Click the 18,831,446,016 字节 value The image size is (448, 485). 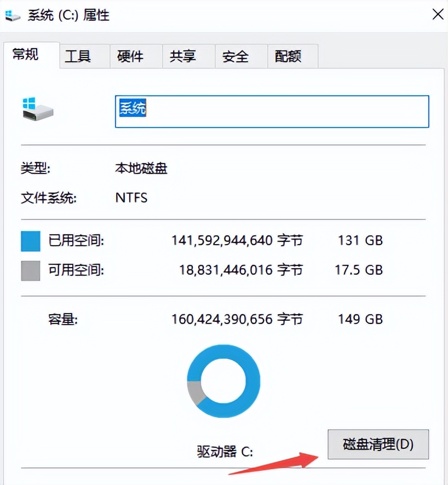241,270
